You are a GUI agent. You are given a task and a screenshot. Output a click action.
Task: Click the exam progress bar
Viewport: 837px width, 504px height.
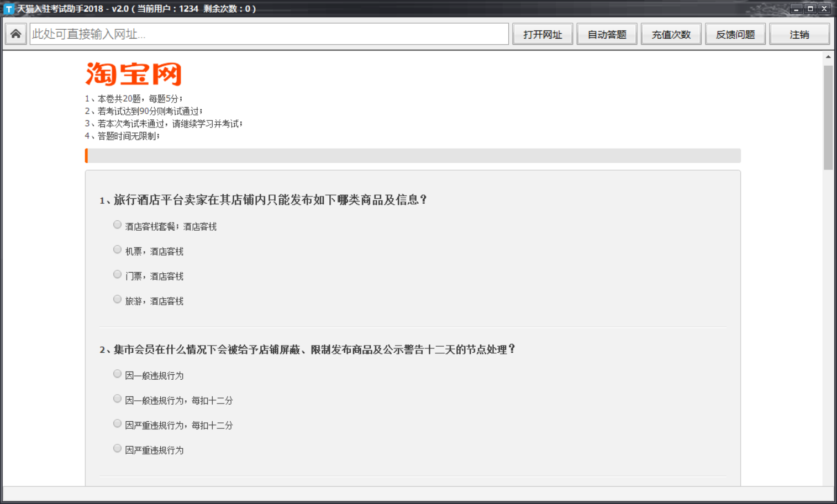(413, 156)
